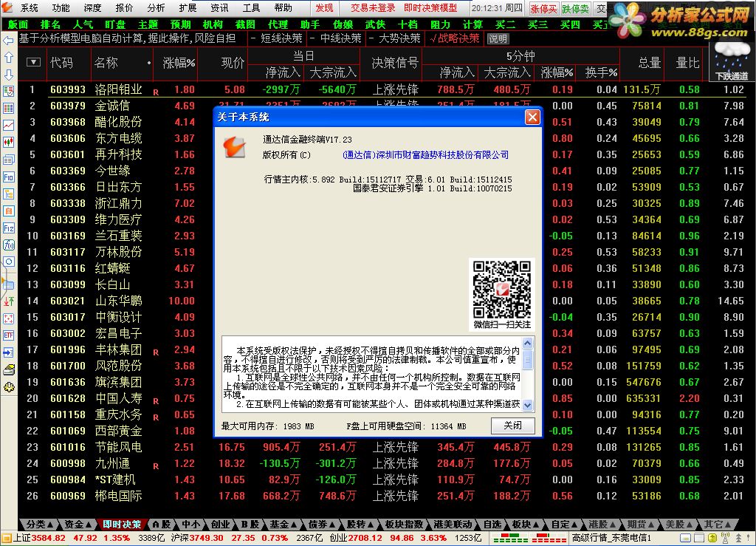Image resolution: width=756 pixels, height=546 pixels.
Task: Open the 深圳市财富趋势科技股份有限公司 link
Action: pos(425,155)
